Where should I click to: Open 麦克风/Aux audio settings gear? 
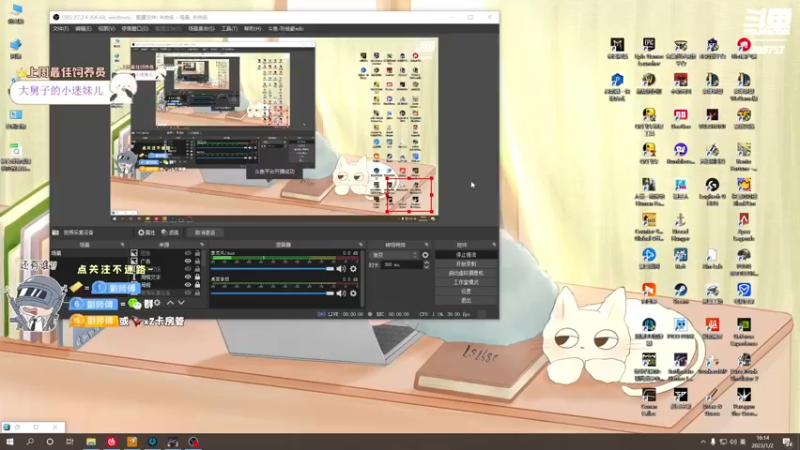coord(353,269)
